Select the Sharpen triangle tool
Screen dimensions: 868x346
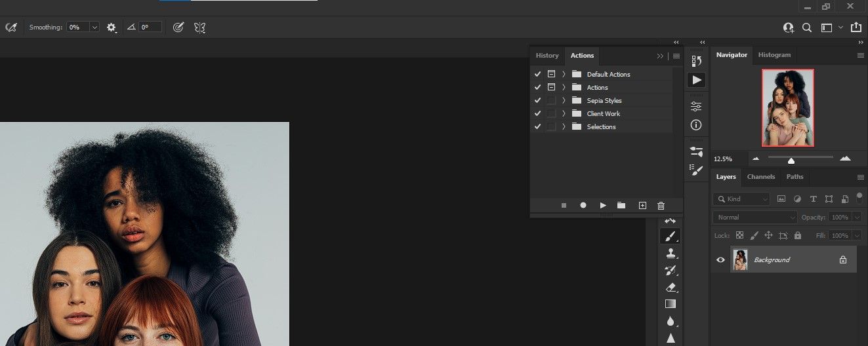click(670, 338)
